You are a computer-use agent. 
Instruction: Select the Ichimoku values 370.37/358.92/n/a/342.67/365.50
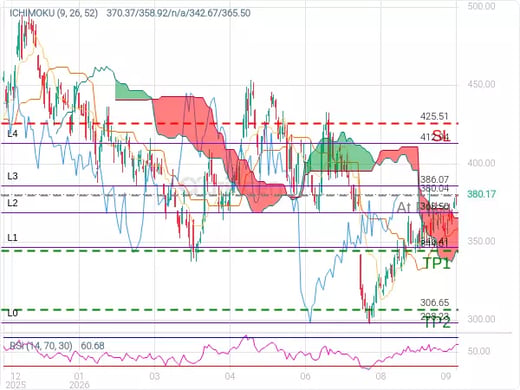point(178,13)
